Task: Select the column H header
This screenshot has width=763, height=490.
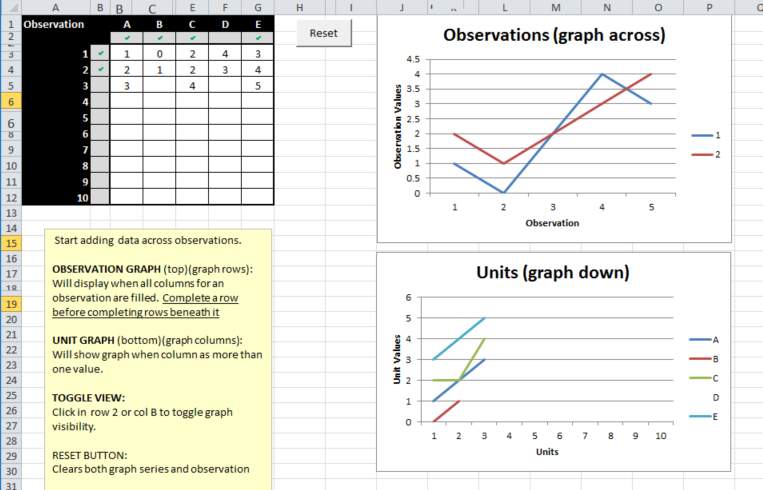Action: pos(300,7)
